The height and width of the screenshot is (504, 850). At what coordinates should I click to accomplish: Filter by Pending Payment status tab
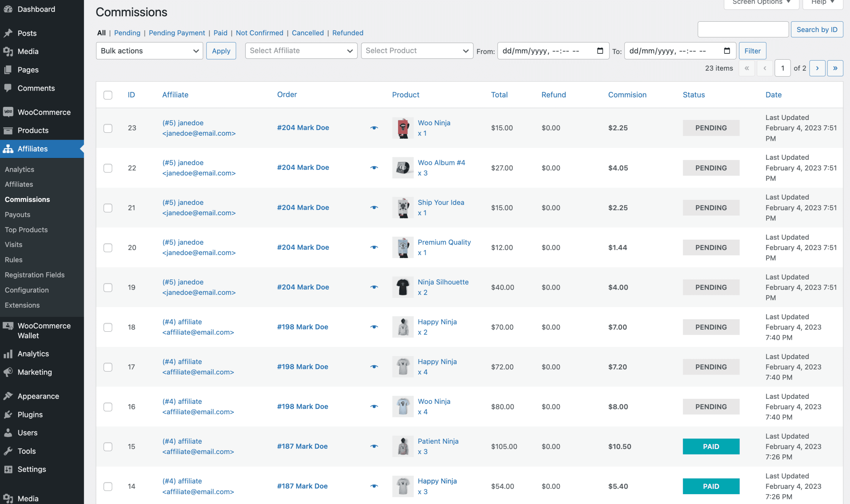coord(177,33)
